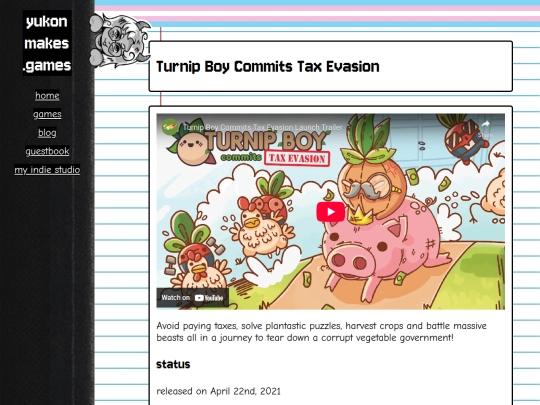The image size is (540, 405).
Task: Open the video title Turnip Boy Commits Tax Evasion Launch Trailer
Action: click(x=262, y=127)
